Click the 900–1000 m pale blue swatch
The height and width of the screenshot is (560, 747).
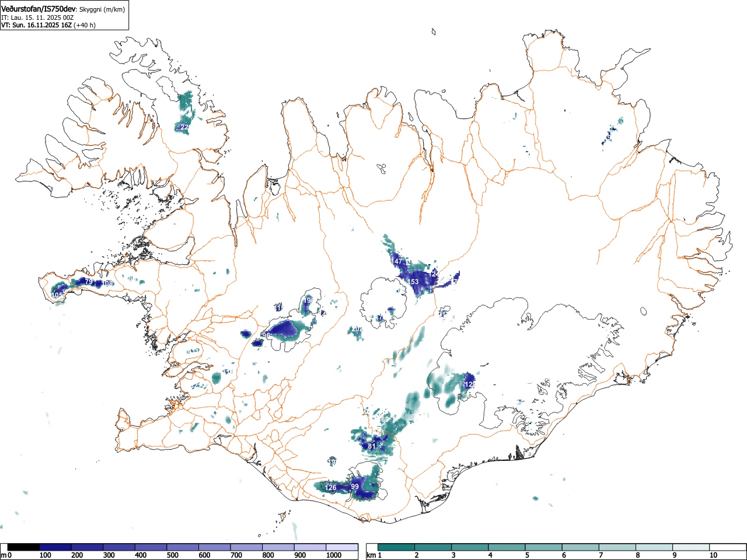coord(310,547)
